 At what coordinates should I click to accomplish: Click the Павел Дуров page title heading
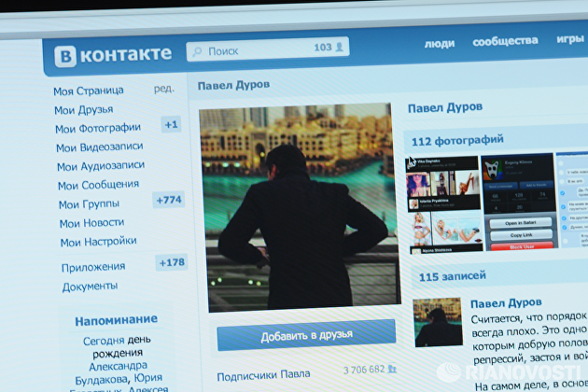click(x=233, y=86)
